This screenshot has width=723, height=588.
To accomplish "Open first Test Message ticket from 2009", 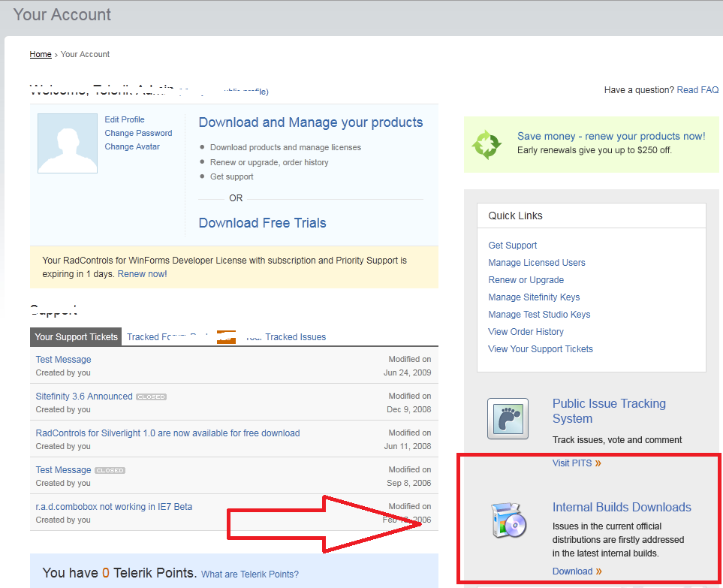I will click(63, 359).
